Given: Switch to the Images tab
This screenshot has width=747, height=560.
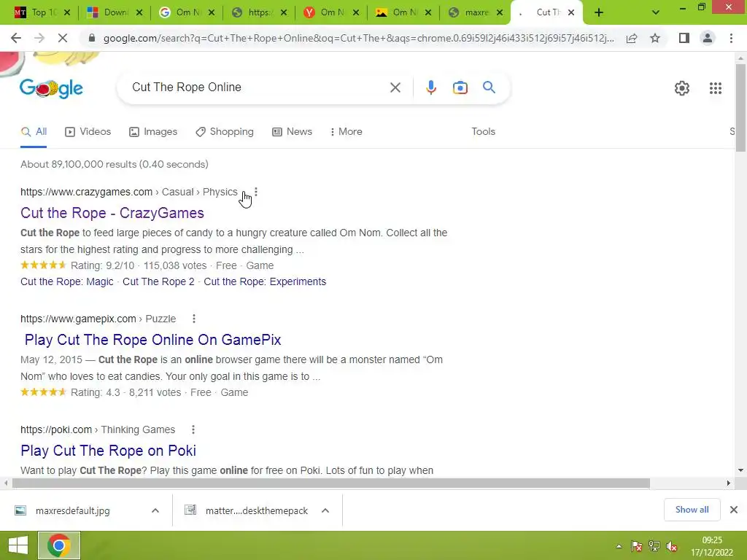Looking at the screenshot, I should [x=153, y=131].
